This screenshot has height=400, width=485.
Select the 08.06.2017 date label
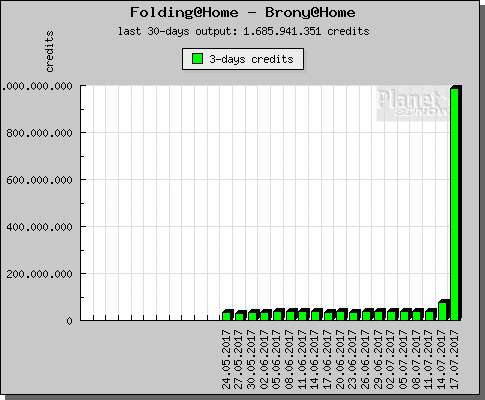coord(290,359)
